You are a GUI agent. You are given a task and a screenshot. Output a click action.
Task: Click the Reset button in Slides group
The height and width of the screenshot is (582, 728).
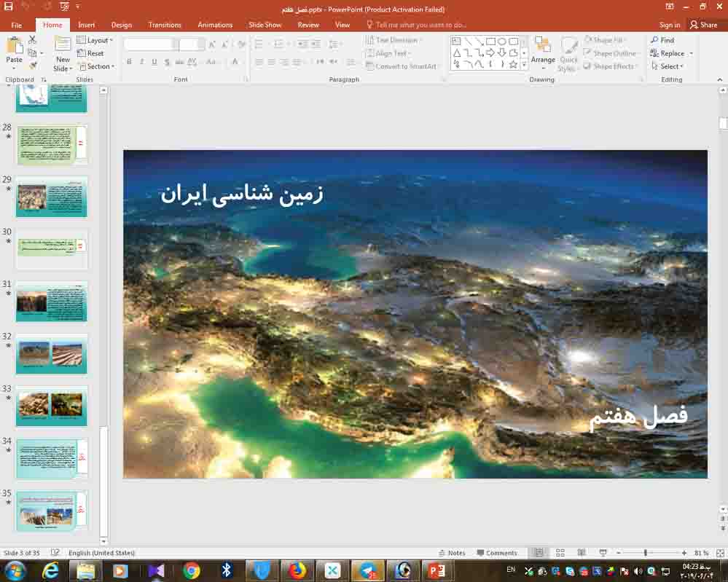coord(92,52)
